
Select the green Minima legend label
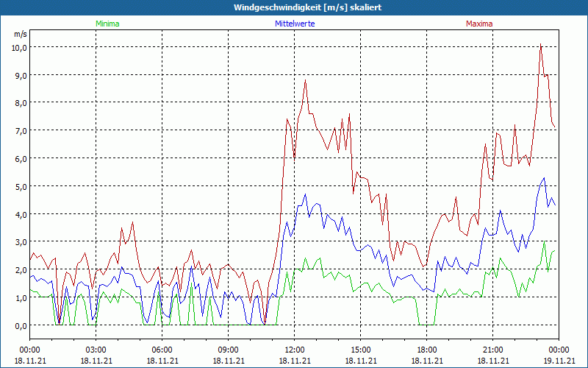[x=107, y=24]
